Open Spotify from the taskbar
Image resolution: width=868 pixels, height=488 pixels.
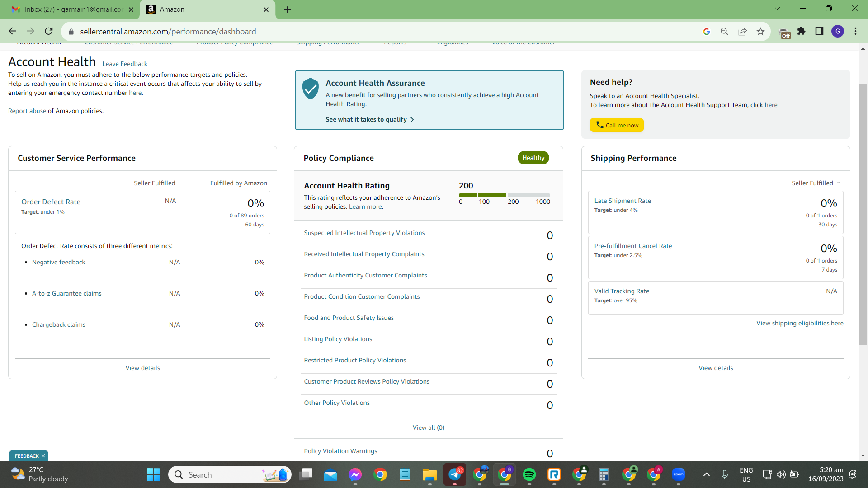pos(529,474)
